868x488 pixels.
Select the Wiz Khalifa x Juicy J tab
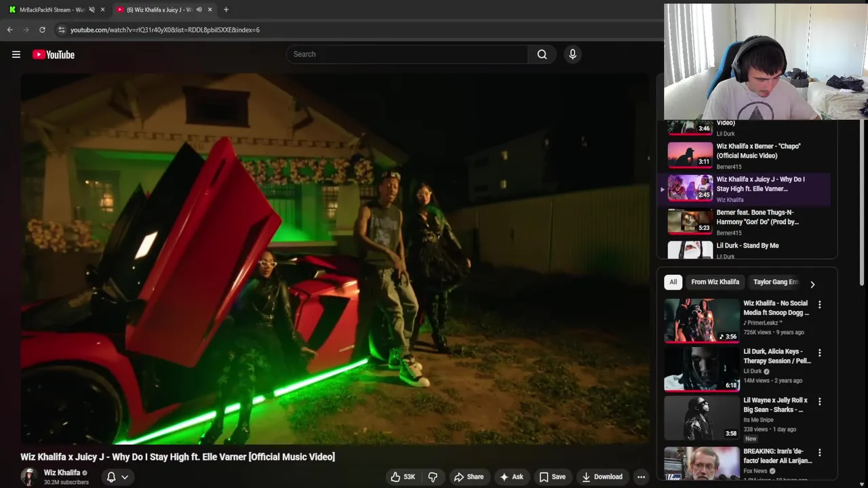coord(163,9)
